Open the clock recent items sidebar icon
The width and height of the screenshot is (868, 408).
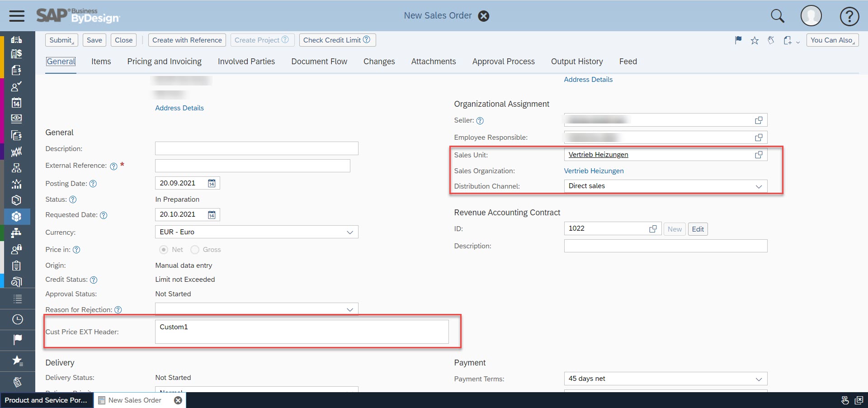17,319
